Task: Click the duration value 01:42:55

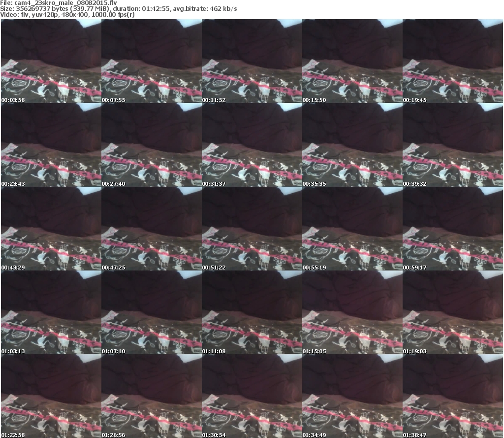Action: (156, 9)
